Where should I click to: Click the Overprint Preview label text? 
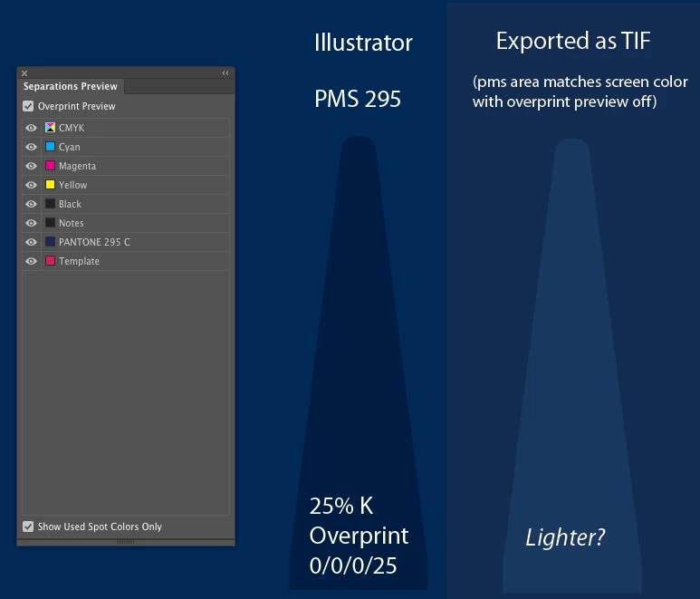[76, 106]
